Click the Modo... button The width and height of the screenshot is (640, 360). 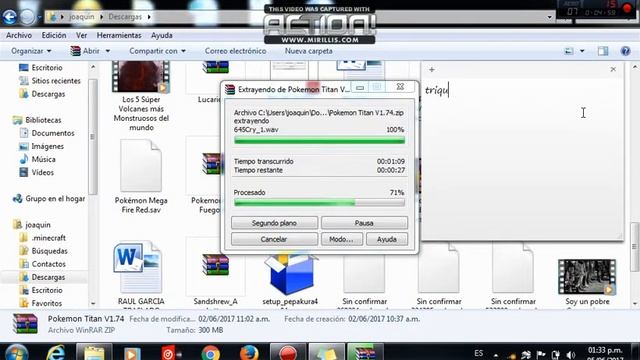pos(341,239)
